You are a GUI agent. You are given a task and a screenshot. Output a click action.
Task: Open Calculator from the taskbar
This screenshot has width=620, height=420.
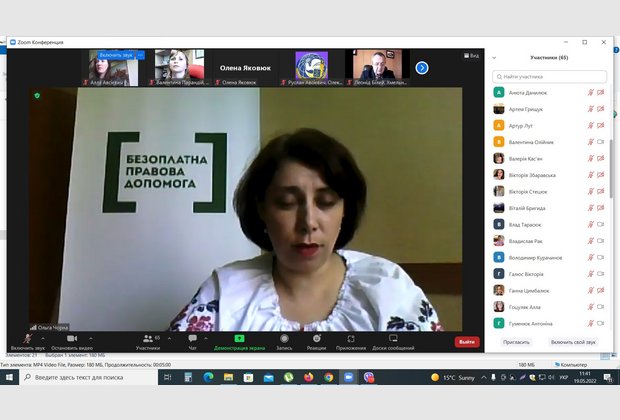188,377
